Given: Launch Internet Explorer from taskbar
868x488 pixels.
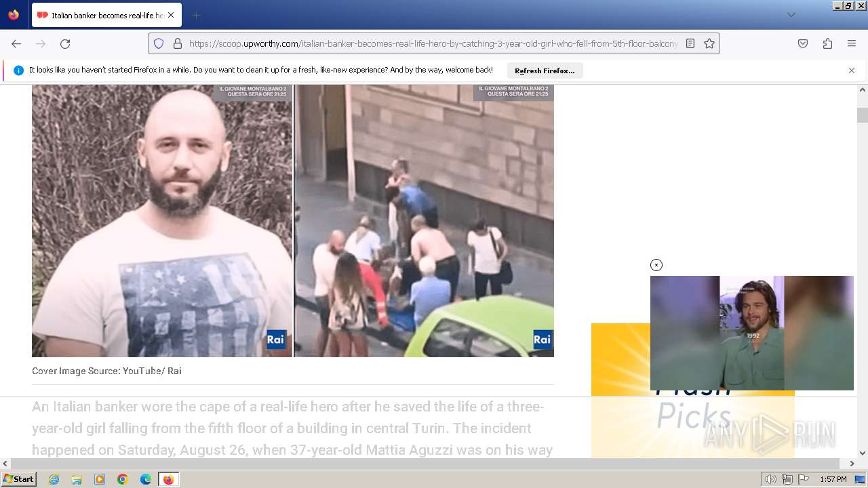Looking at the screenshot, I should pos(54,479).
